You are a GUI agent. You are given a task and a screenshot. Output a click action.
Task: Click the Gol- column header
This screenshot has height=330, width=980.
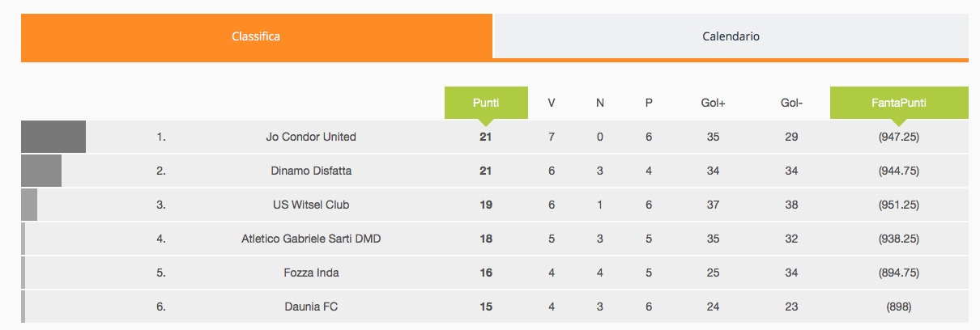point(791,103)
